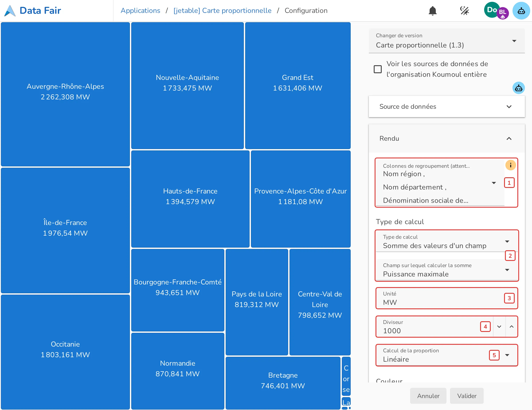Select the Centre-Val de Loire tile
532x410 pixels.
pos(320,302)
